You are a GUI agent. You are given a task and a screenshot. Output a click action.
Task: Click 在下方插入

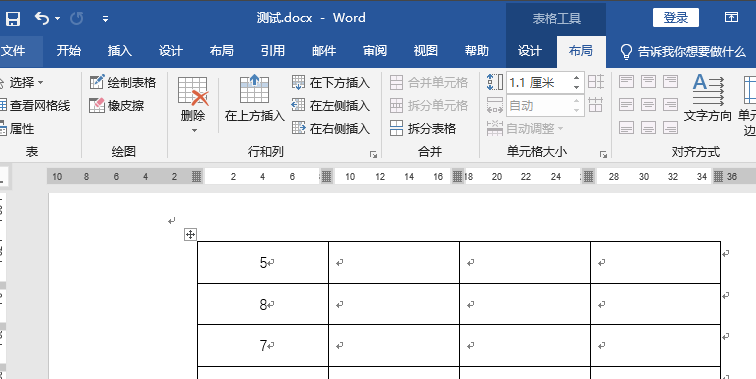click(x=331, y=82)
